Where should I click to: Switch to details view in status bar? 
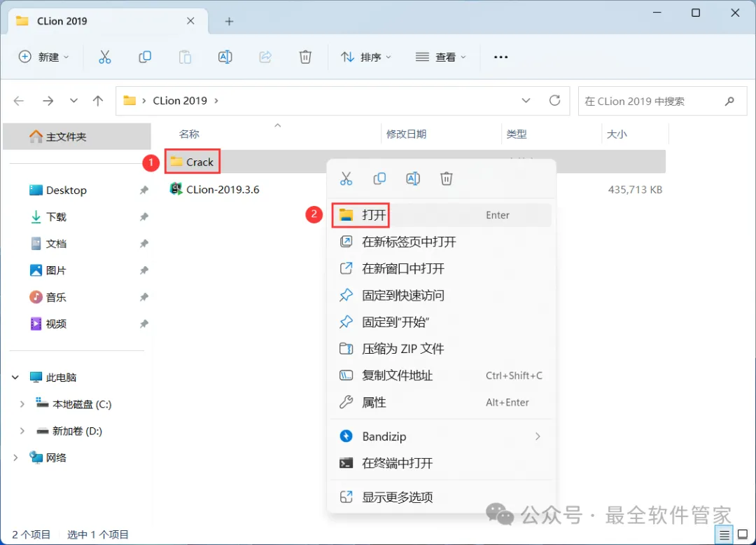724,534
